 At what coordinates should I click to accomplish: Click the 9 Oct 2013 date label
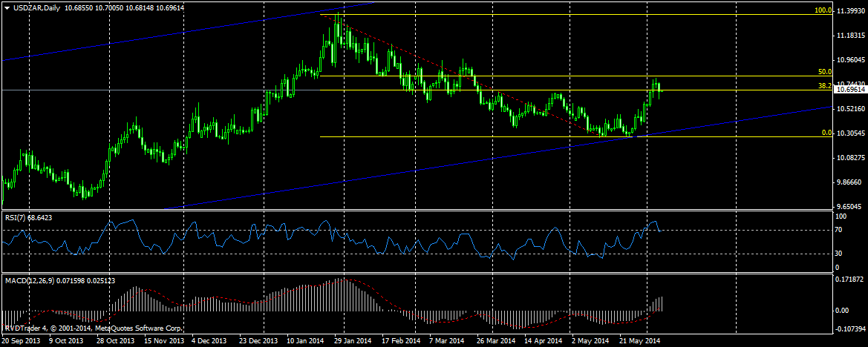(66, 341)
